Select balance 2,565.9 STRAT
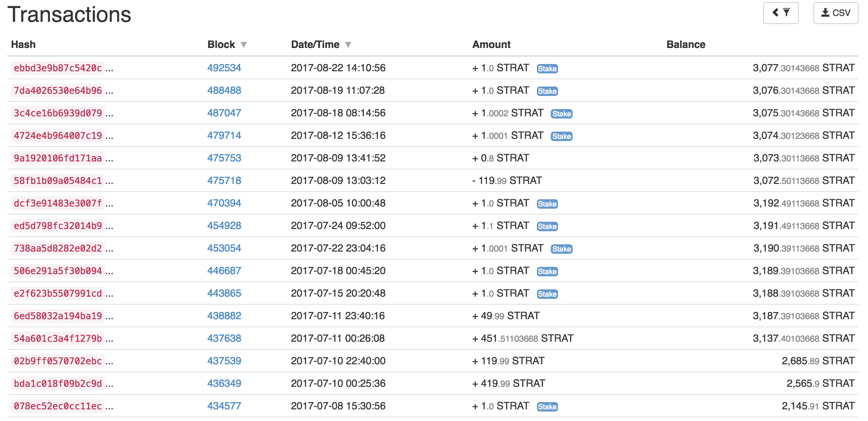 click(820, 384)
